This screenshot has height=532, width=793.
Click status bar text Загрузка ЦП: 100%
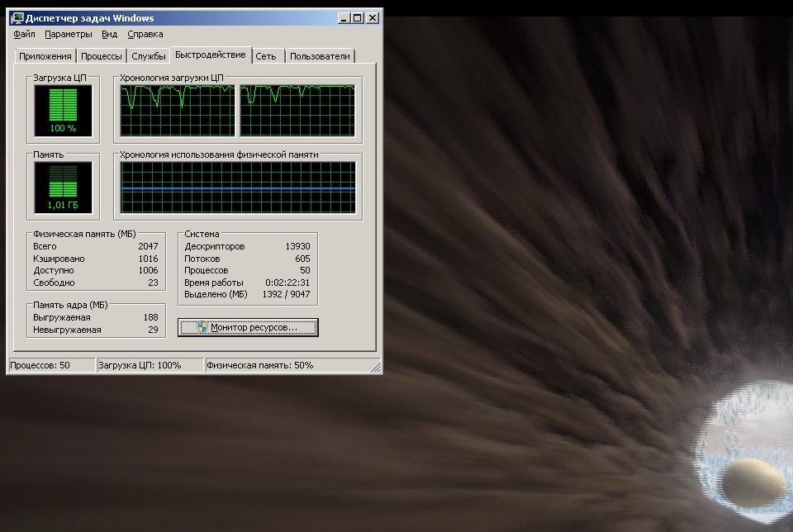coord(140,365)
